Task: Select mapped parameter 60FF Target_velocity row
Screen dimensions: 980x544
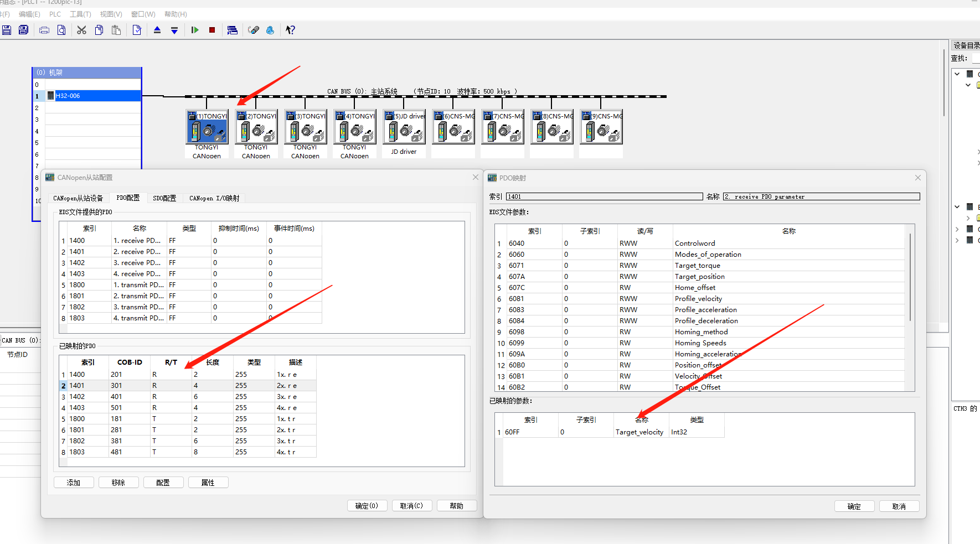Action: point(610,432)
